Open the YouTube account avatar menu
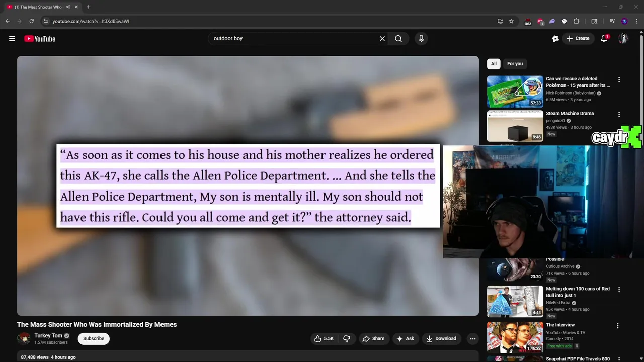644x362 pixels. point(623,39)
